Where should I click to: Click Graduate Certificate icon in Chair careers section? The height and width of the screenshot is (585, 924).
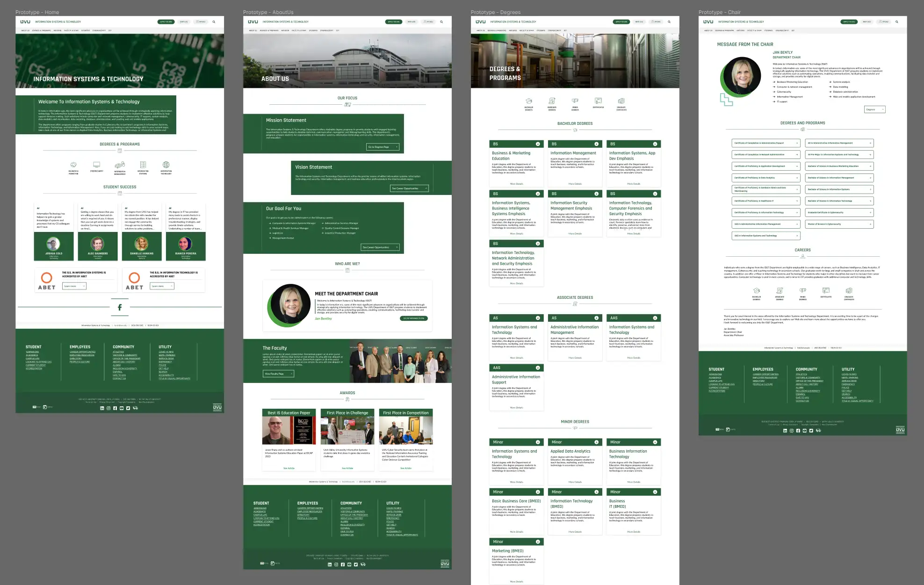pyautogui.click(x=849, y=291)
